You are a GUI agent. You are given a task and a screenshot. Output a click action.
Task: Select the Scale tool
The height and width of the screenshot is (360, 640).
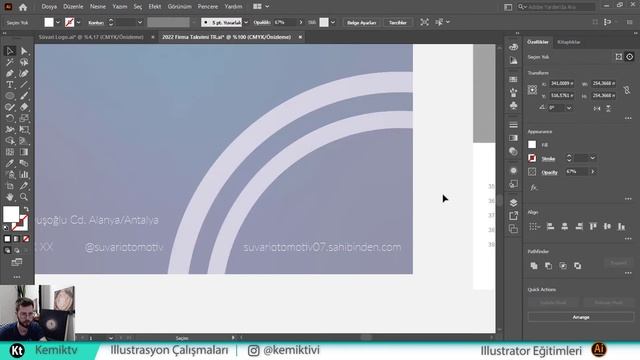[24, 118]
